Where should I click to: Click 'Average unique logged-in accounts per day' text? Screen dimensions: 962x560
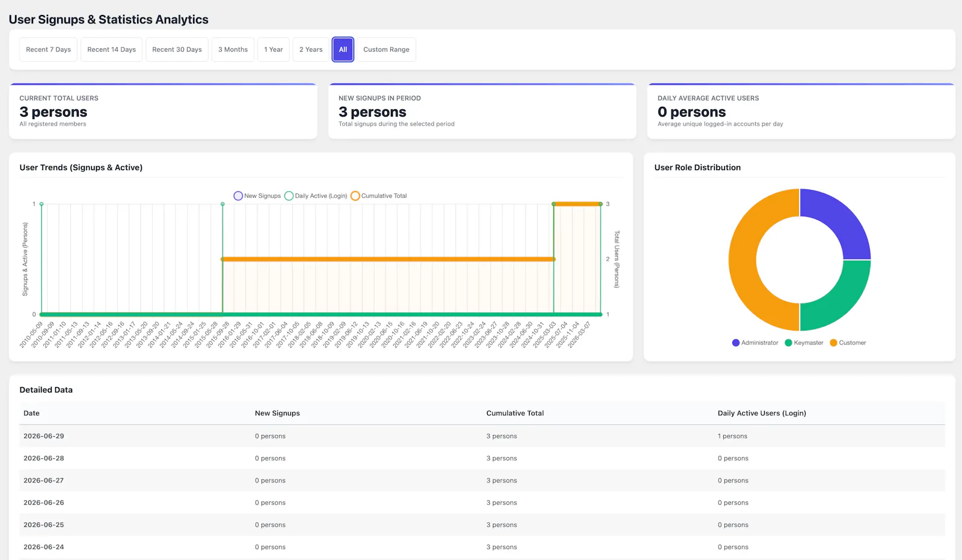point(720,124)
